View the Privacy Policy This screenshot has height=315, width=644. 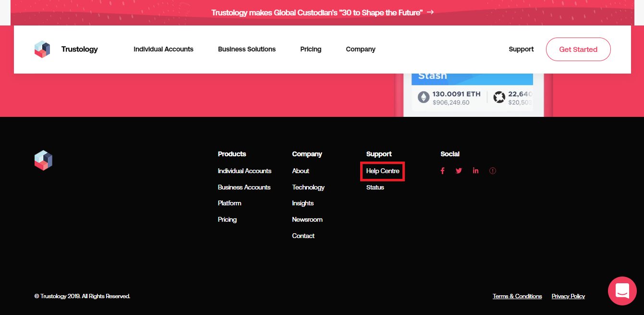(x=568, y=296)
